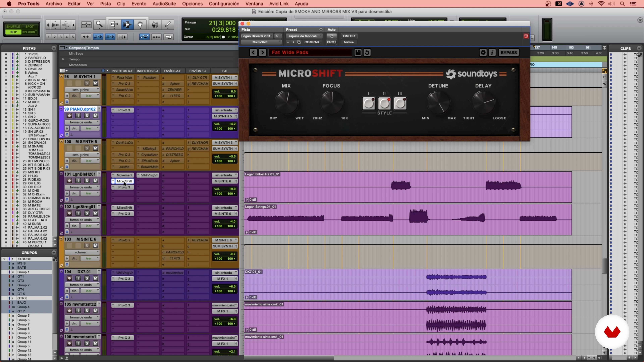Open CLIPS list options menu
This screenshot has width=644, height=362.
click(x=639, y=48)
